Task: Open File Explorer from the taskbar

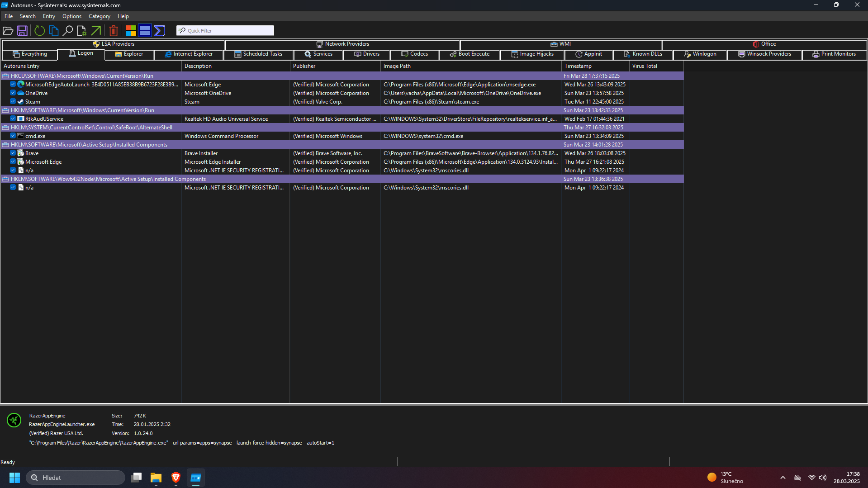Action: coord(156,478)
